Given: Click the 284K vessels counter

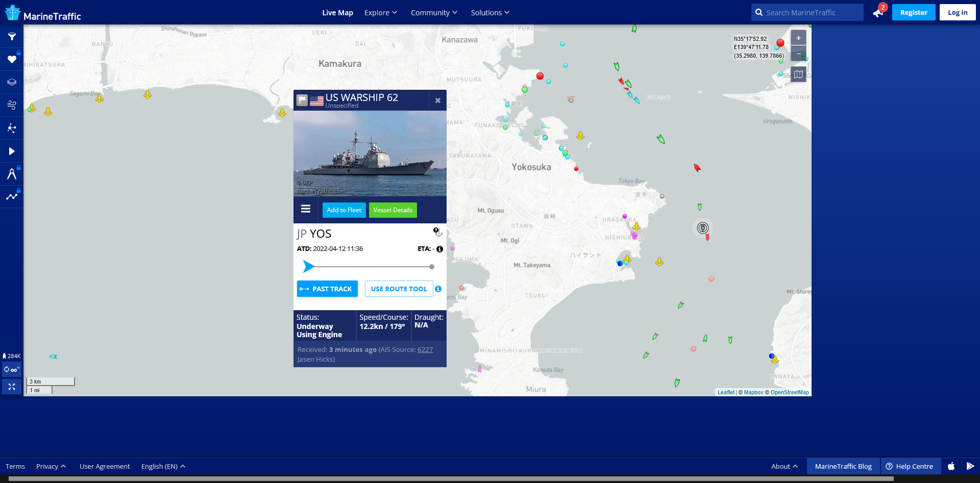Looking at the screenshot, I should point(12,356).
